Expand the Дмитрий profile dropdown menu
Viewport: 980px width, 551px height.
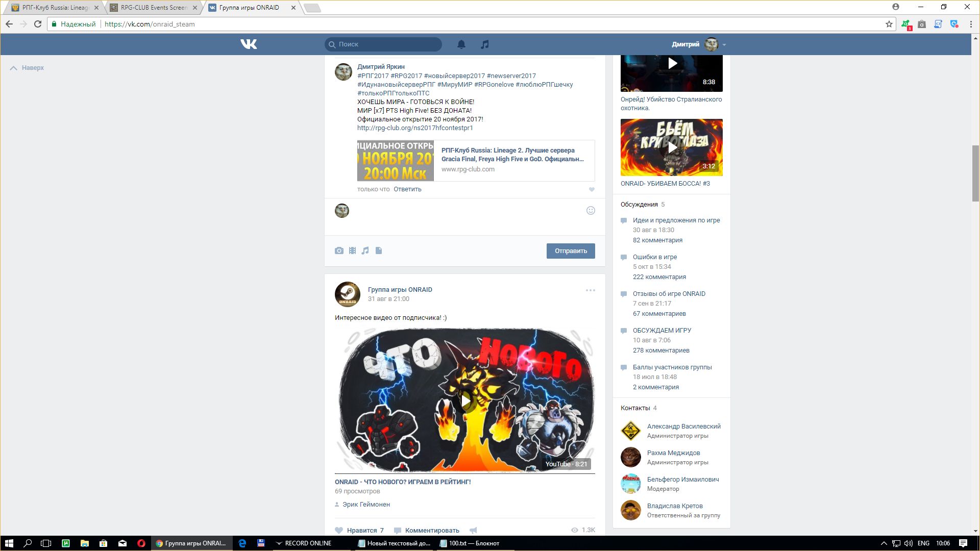[724, 45]
